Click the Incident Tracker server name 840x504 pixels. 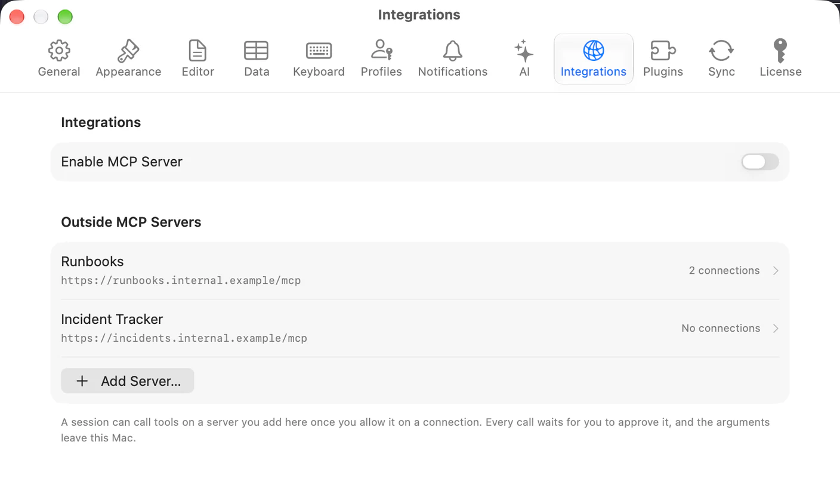point(112,319)
